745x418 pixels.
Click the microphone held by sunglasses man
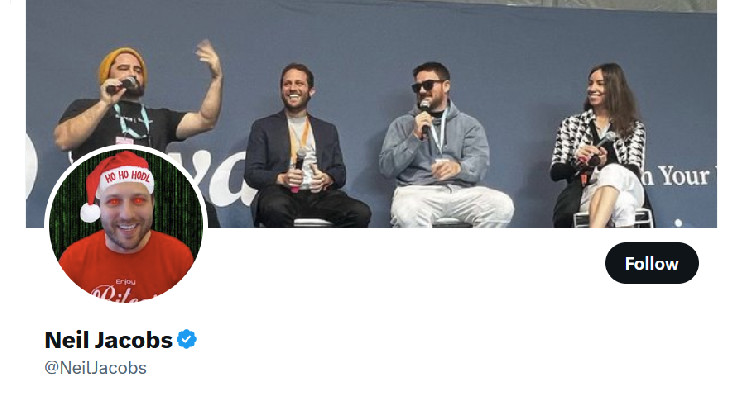pos(424,115)
